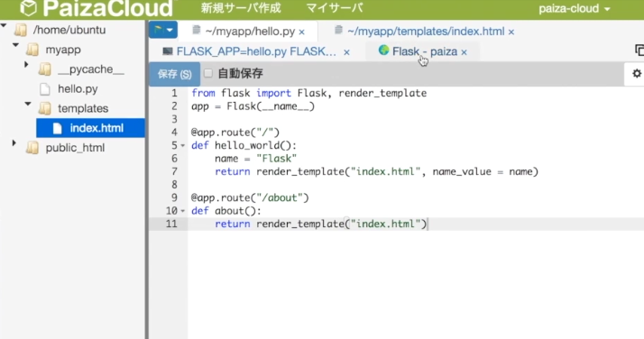Screen dimensions: 644x339
Task: Collapse the /home/ubuntu tree arrow
Action: point(4,26)
